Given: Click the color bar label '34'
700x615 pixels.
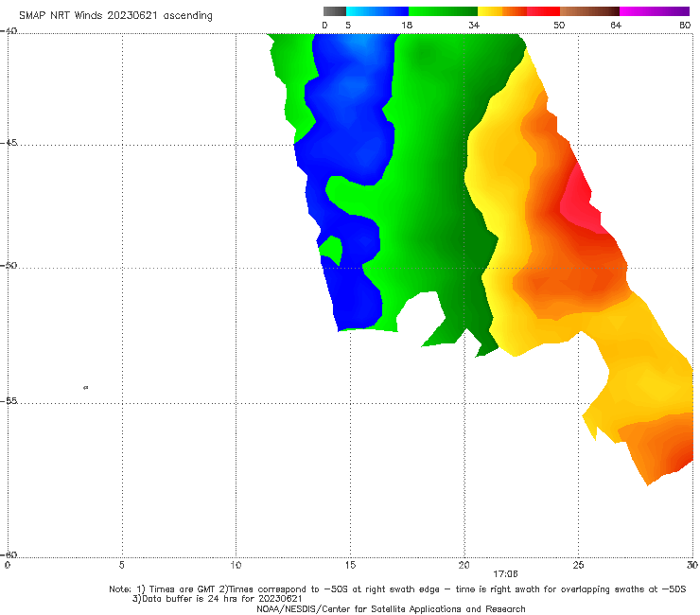Looking at the screenshot, I should pos(474,25).
